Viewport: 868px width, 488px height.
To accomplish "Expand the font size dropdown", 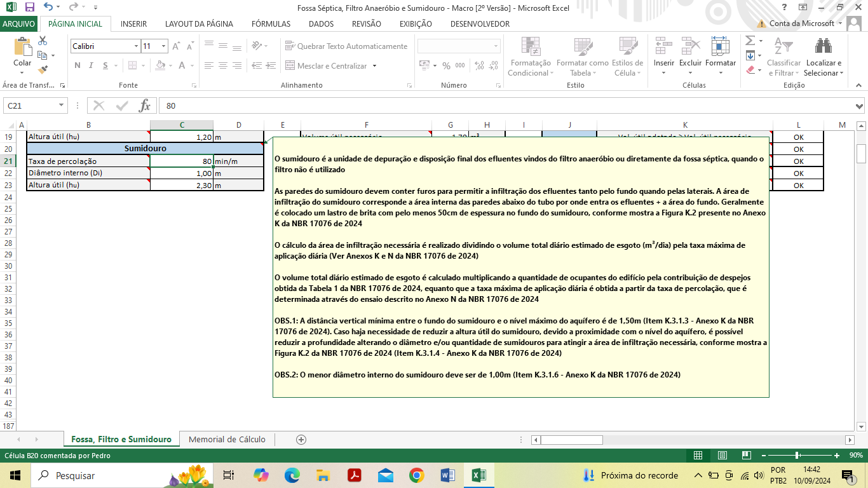I will tap(164, 46).
